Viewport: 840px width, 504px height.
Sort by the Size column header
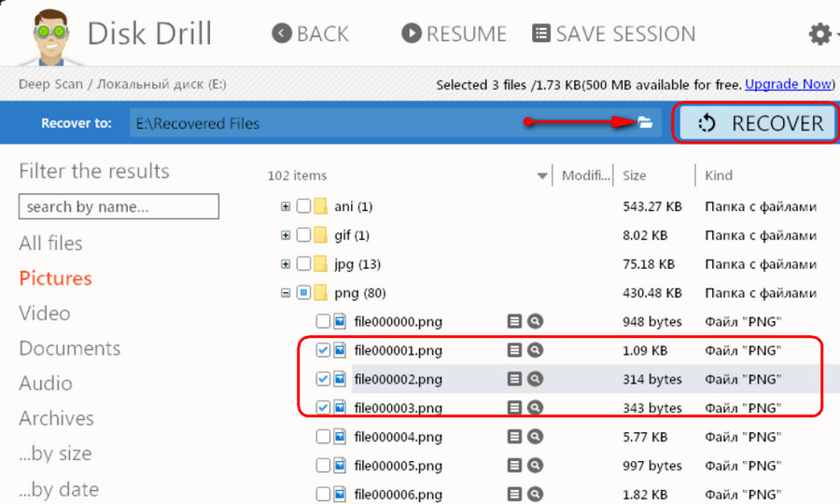click(x=635, y=175)
